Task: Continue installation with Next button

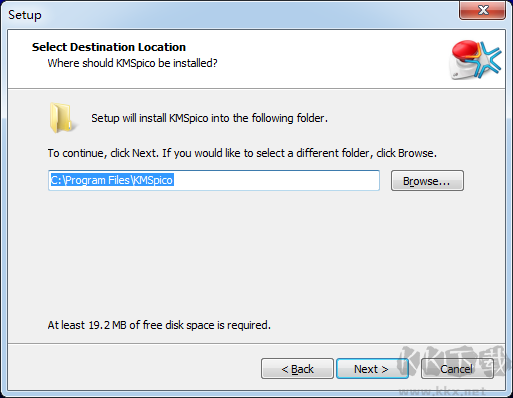Action: (372, 369)
